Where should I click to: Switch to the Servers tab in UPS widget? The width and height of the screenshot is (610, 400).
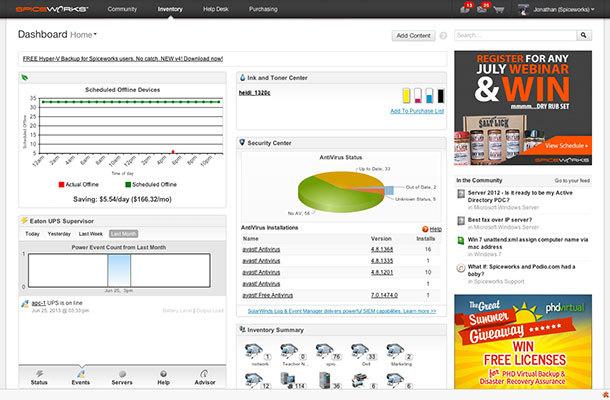point(122,377)
